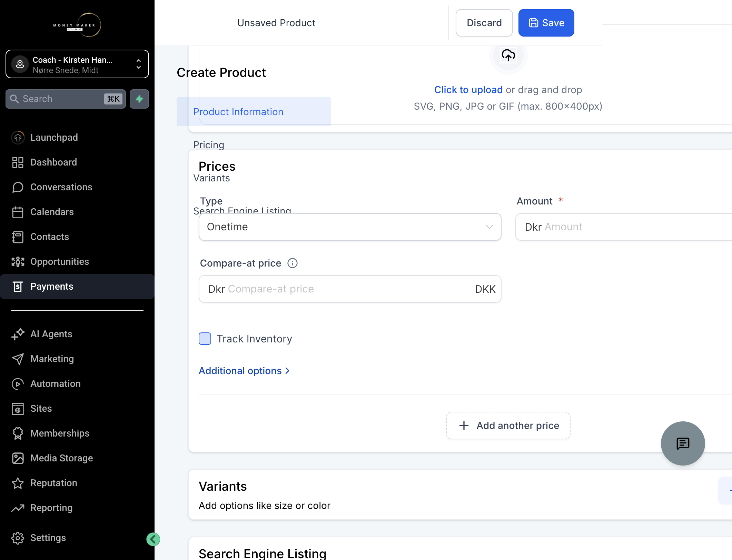Click the green lightning quick actions icon
The height and width of the screenshot is (560, 732).
tap(139, 99)
